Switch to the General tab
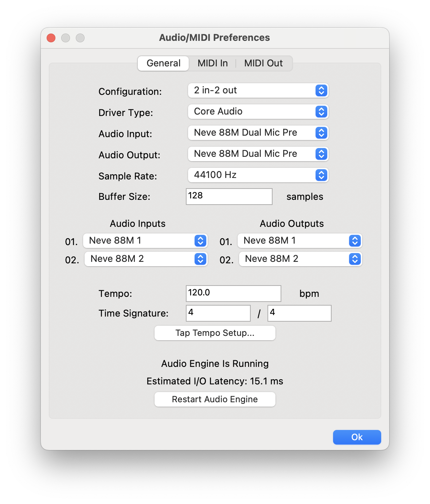430x504 pixels. [x=163, y=63]
